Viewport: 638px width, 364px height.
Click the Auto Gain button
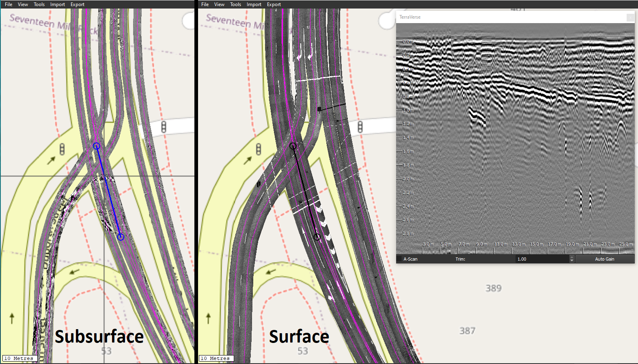point(604,259)
